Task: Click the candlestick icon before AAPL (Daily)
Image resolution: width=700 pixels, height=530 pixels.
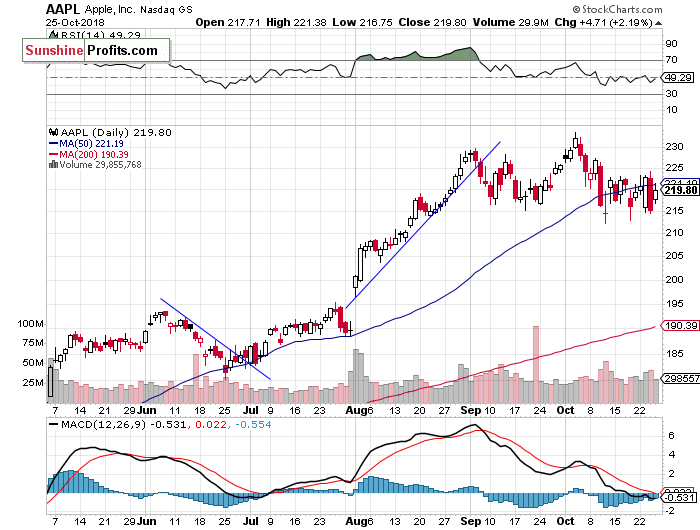Action: click(x=54, y=132)
